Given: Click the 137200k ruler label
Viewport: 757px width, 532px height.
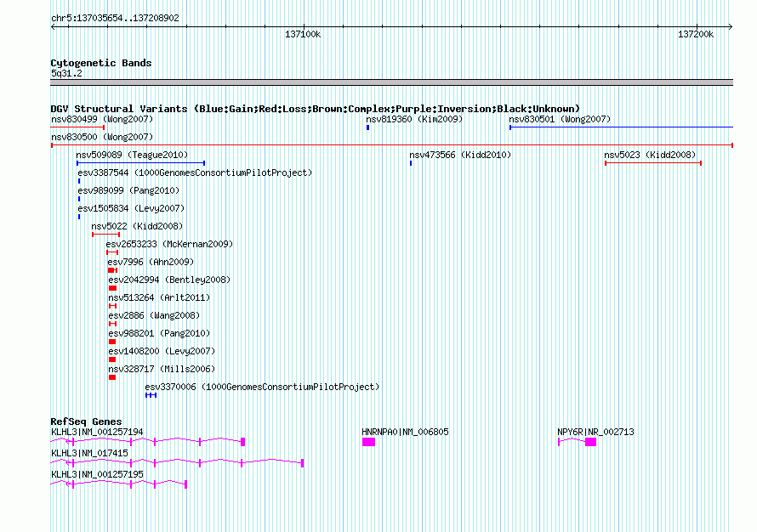Looking at the screenshot, I should [x=696, y=34].
